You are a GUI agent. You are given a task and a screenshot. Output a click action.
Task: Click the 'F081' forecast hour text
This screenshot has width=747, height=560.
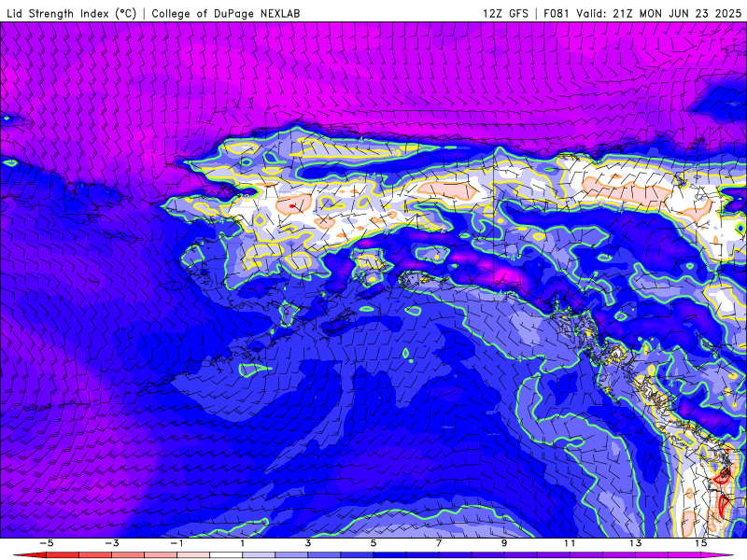557,13
